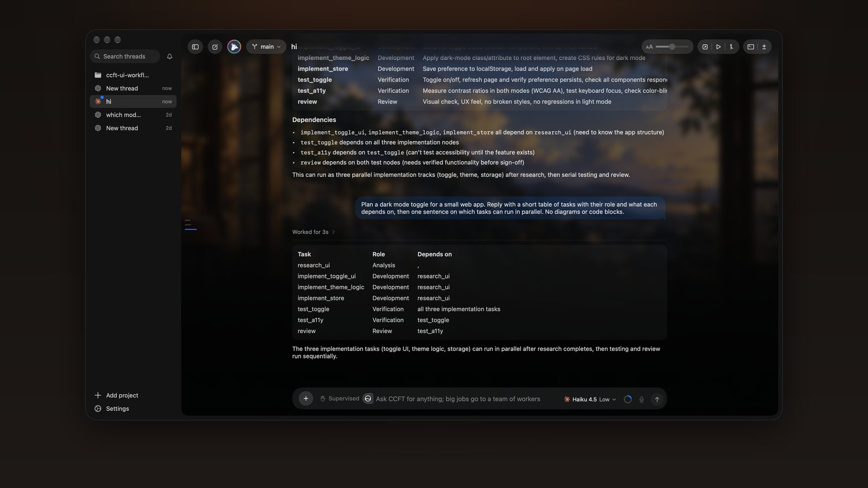This screenshot has height=488, width=868.
Task: Click the circular progress indicator in composer
Action: coord(628,400)
